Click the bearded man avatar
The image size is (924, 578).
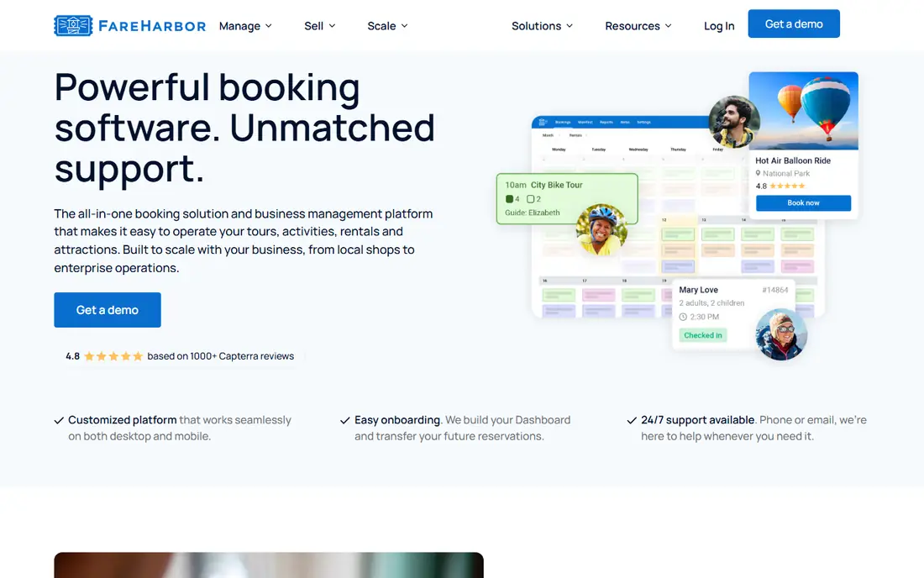tap(733, 122)
